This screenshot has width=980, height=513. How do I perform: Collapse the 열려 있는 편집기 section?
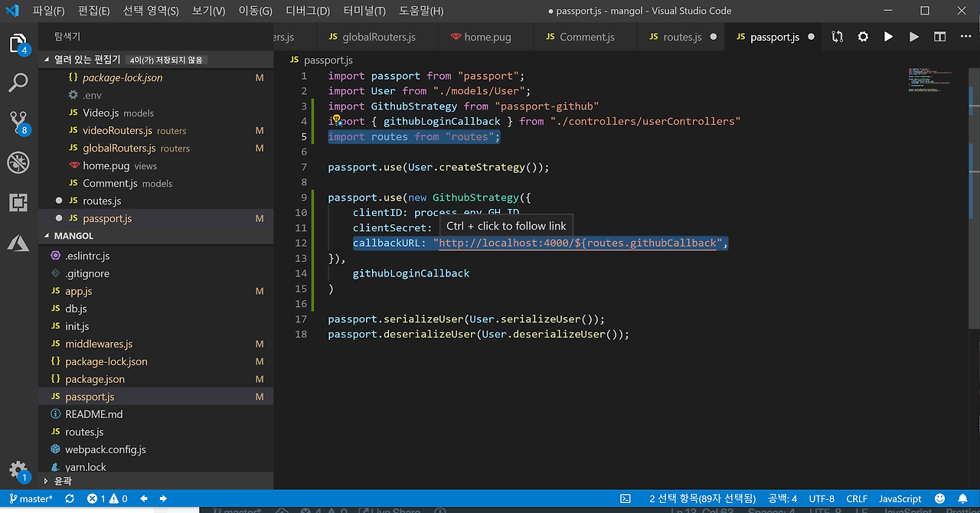pyautogui.click(x=47, y=60)
